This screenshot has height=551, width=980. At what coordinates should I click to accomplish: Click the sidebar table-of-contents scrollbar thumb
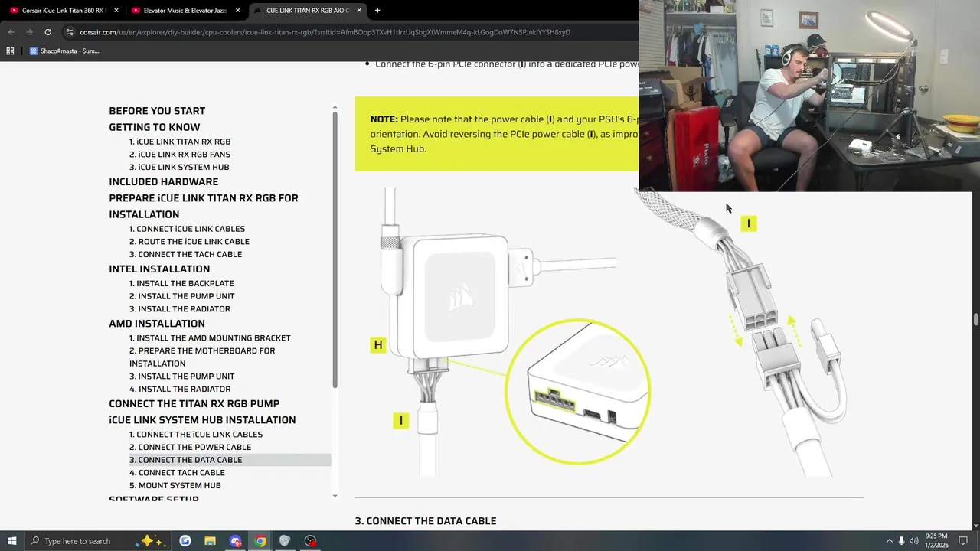pos(335,249)
